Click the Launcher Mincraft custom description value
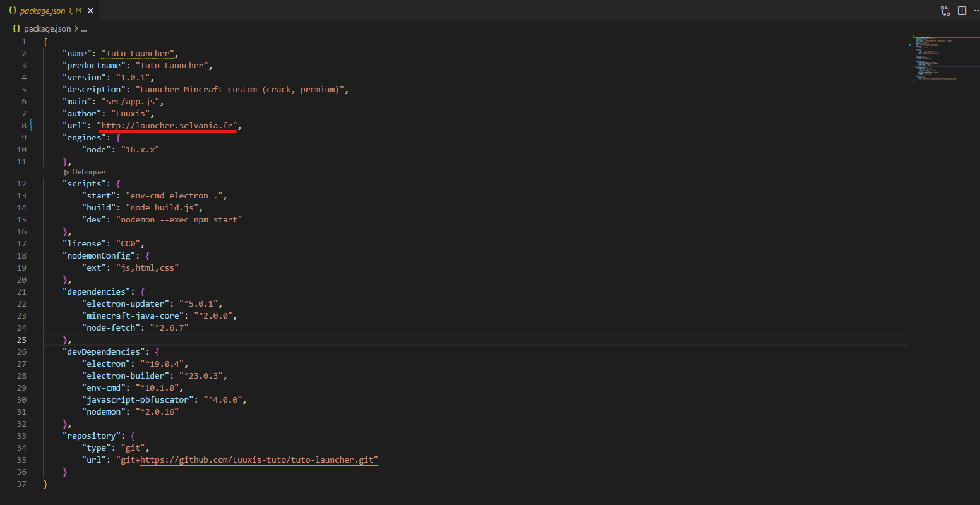Viewport: 980px width, 505px height. 239,90
